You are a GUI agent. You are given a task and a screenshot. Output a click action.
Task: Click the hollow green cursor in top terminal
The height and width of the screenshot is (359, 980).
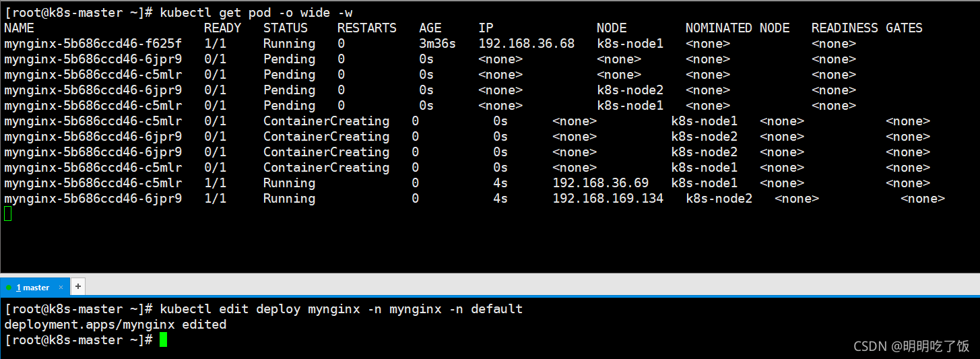(8, 214)
